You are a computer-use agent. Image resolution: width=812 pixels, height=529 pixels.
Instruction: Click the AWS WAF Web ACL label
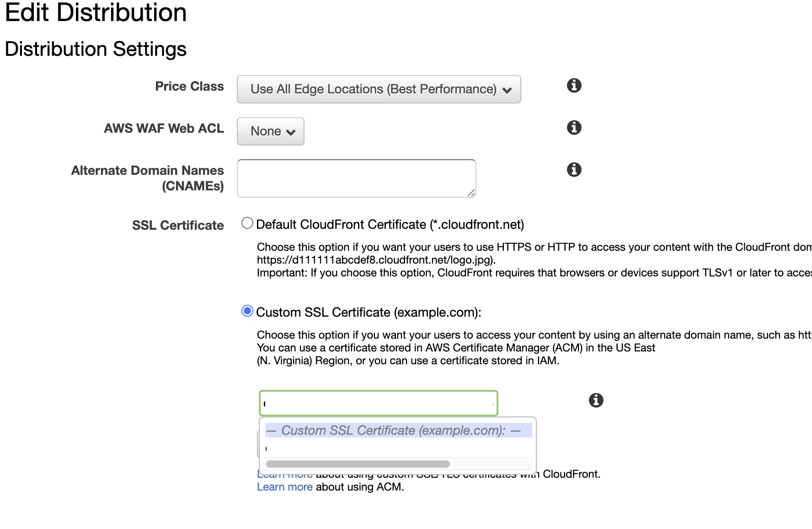pyautogui.click(x=164, y=128)
